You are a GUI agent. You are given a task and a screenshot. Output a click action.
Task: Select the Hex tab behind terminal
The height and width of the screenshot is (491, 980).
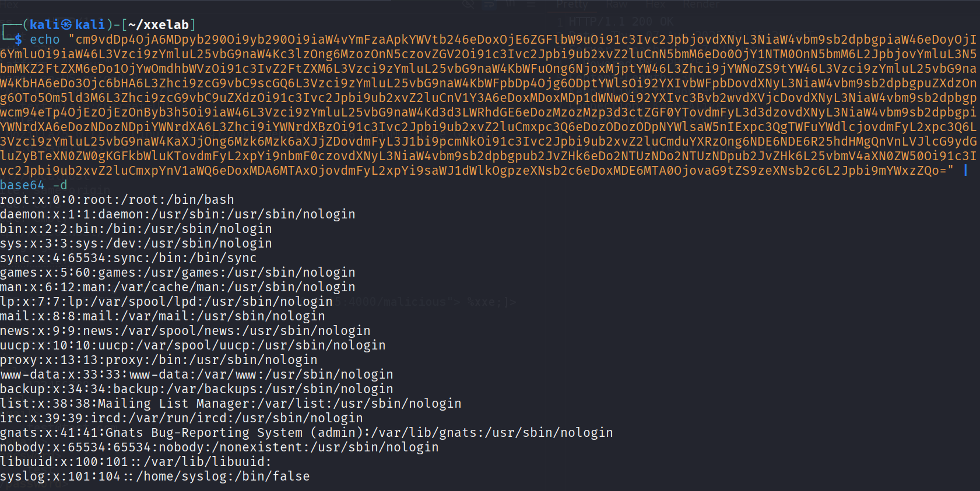655,5
